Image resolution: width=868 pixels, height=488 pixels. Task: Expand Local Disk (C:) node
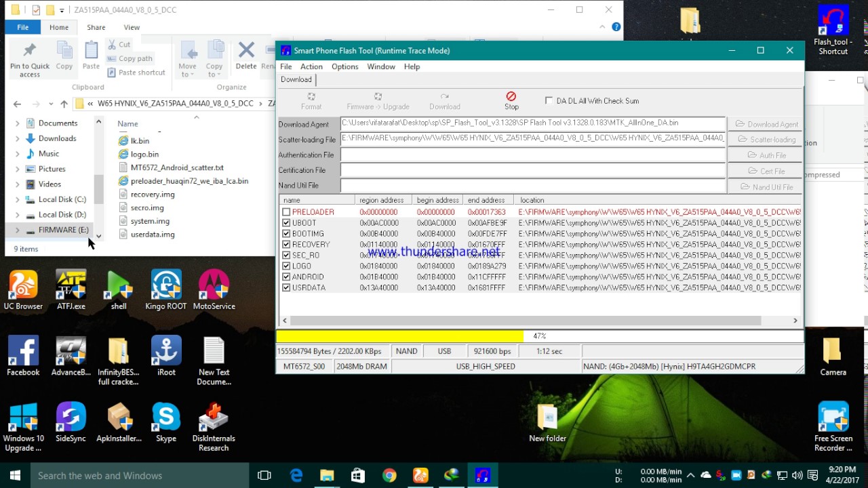17,199
